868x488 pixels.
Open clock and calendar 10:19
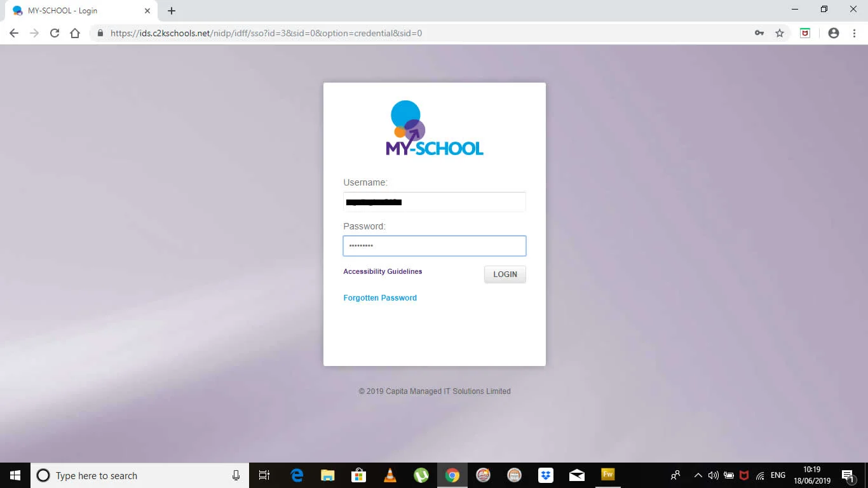pyautogui.click(x=812, y=475)
